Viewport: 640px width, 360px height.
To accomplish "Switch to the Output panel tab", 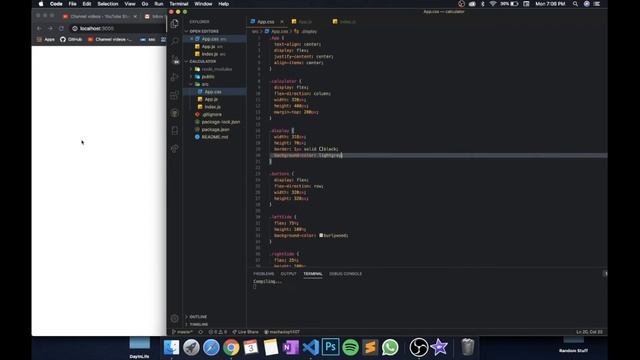I will click(288, 274).
